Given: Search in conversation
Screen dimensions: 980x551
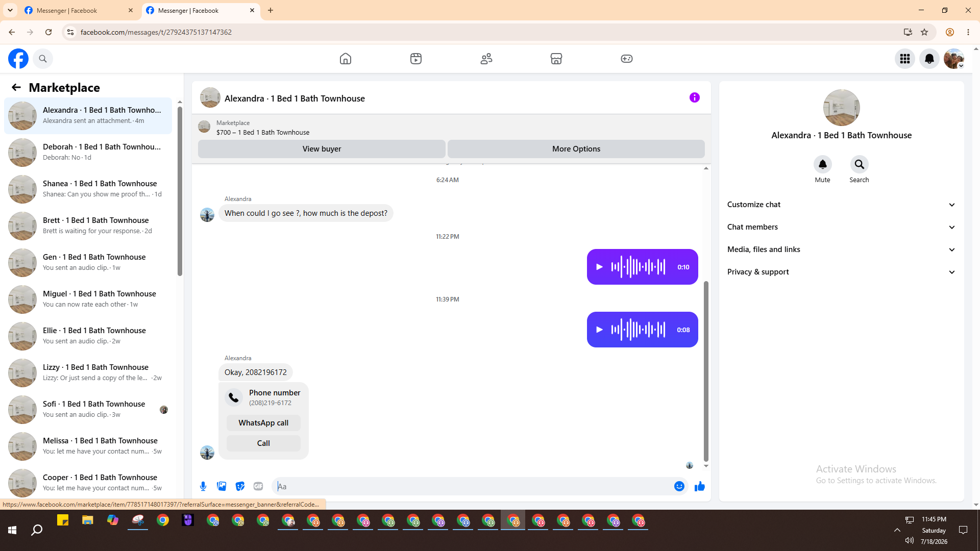Looking at the screenshot, I should pyautogui.click(x=860, y=164).
